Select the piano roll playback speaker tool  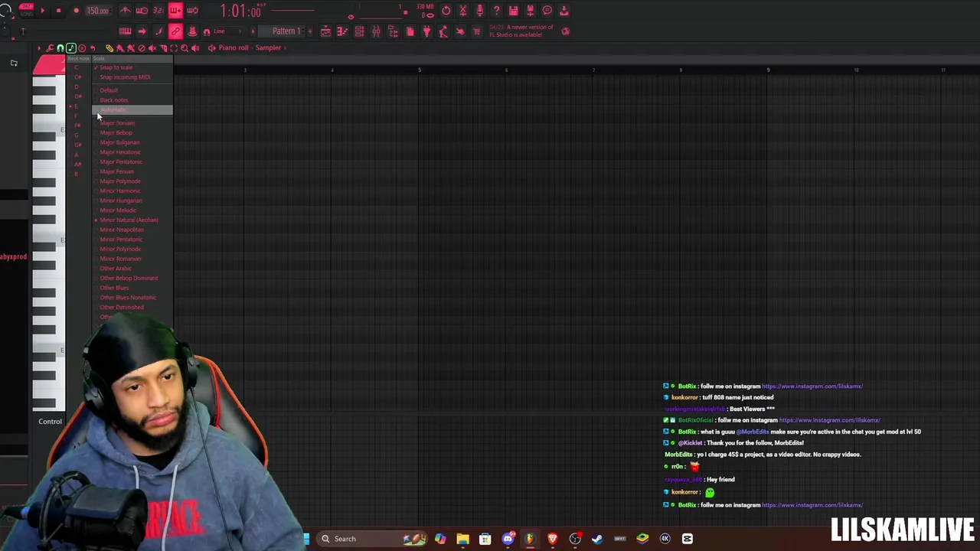(x=195, y=48)
